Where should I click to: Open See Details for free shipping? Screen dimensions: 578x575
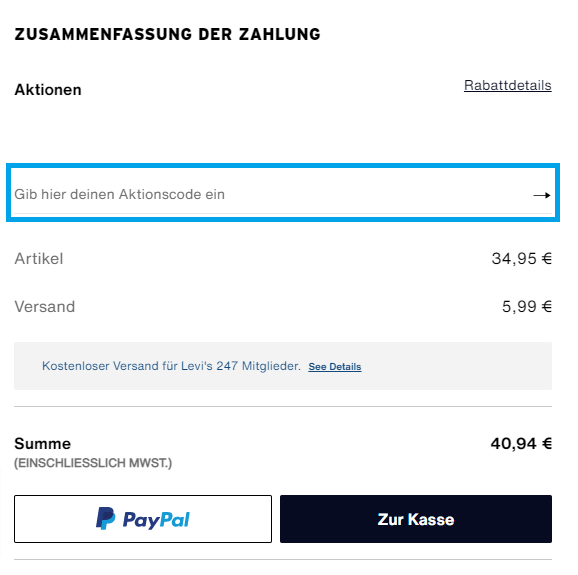click(x=335, y=367)
